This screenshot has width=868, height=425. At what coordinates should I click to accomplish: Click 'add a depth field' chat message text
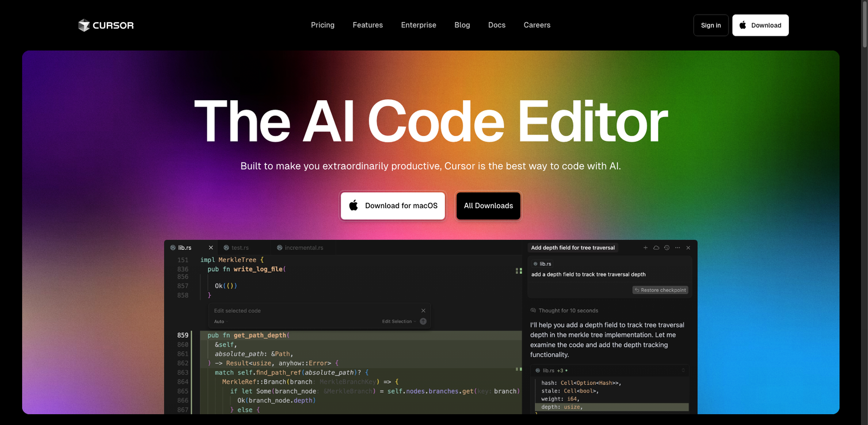(589, 274)
